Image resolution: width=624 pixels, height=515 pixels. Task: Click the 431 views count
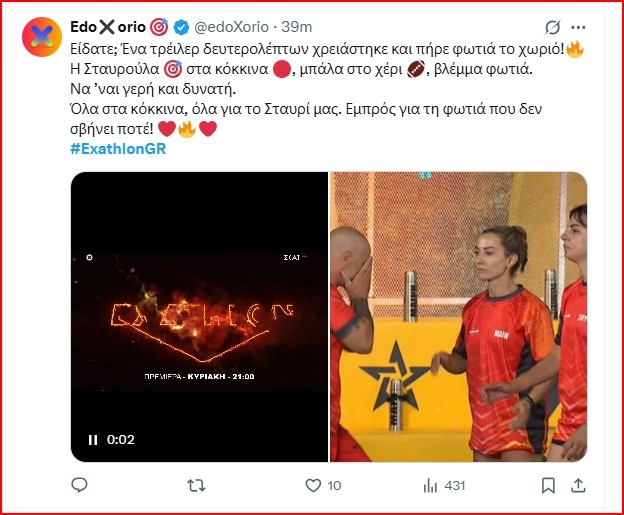455,486
